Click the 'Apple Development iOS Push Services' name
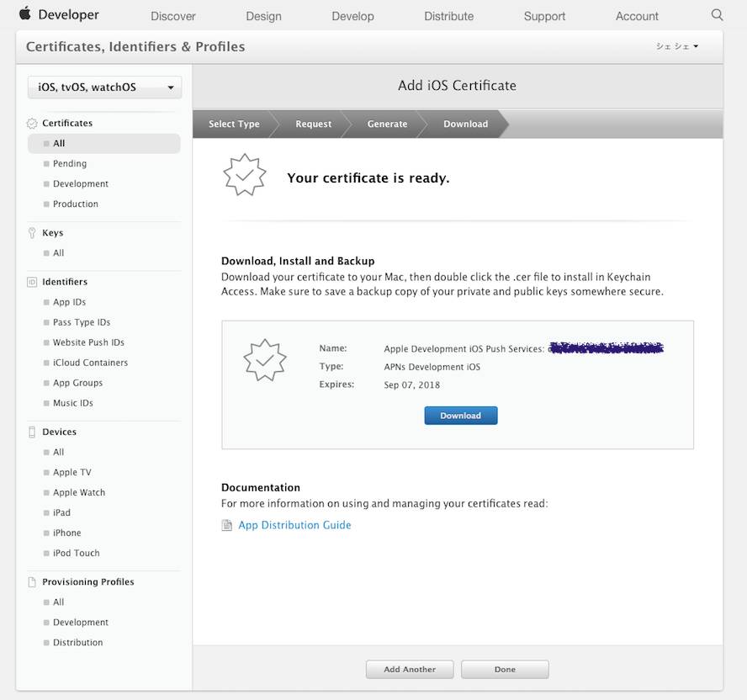 pos(464,349)
